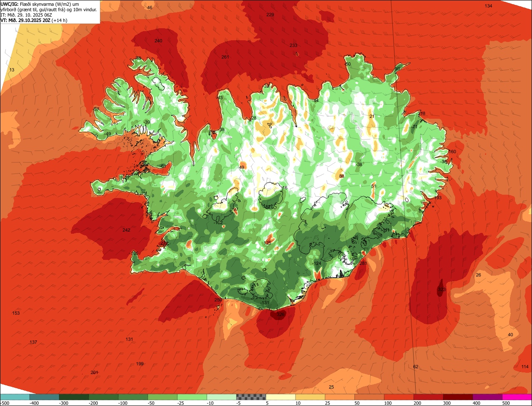This screenshot has height=406, width=532.
Task: Click the value 199 southwest of Iceland
Action: 140,364
